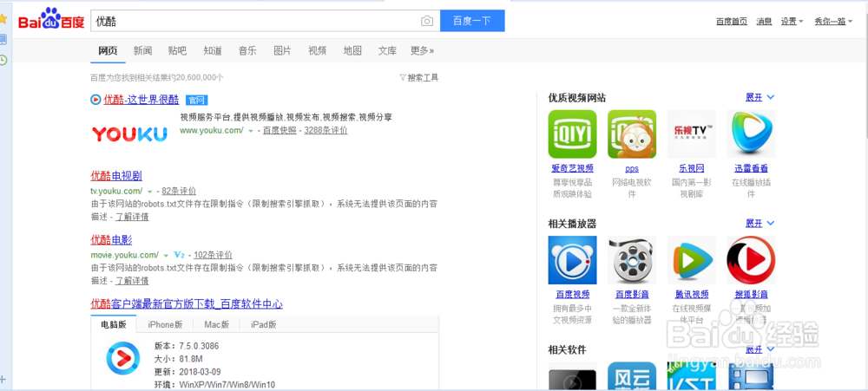
Task: Open 102条评价 link
Action: pos(214,255)
